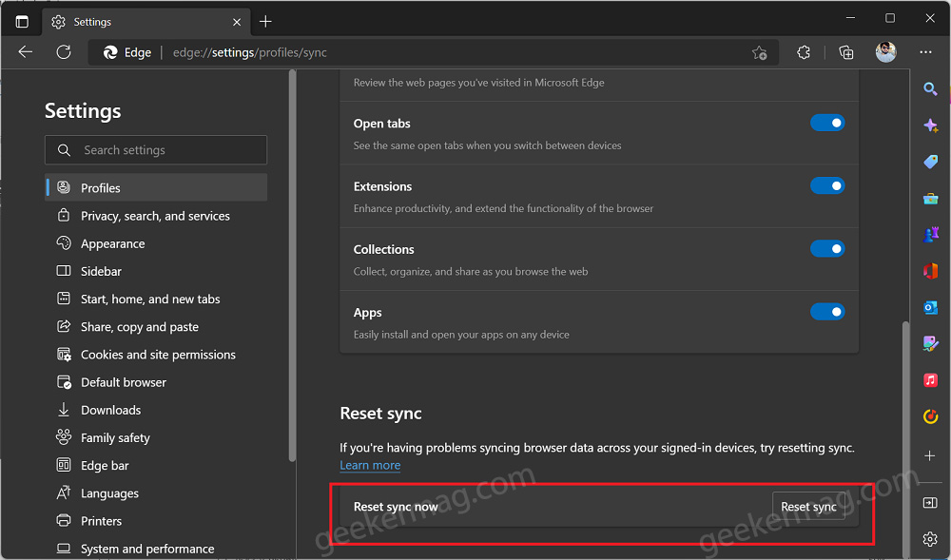Image resolution: width=951 pixels, height=560 pixels.
Task: Open Appearance settings
Action: coord(156,243)
